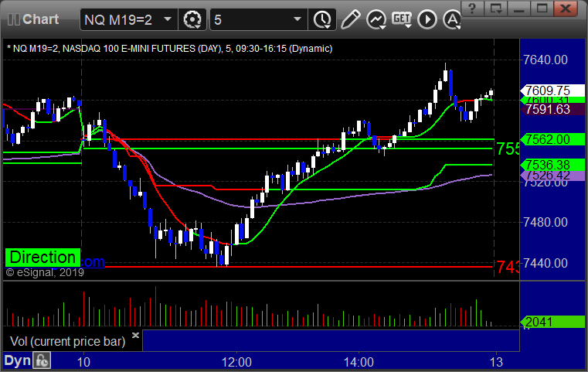
Task: Click the green 7562.00 price tag
Action: pos(552,140)
